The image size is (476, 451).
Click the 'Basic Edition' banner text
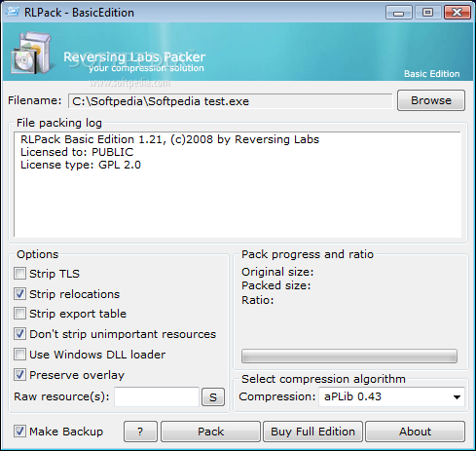(x=431, y=74)
